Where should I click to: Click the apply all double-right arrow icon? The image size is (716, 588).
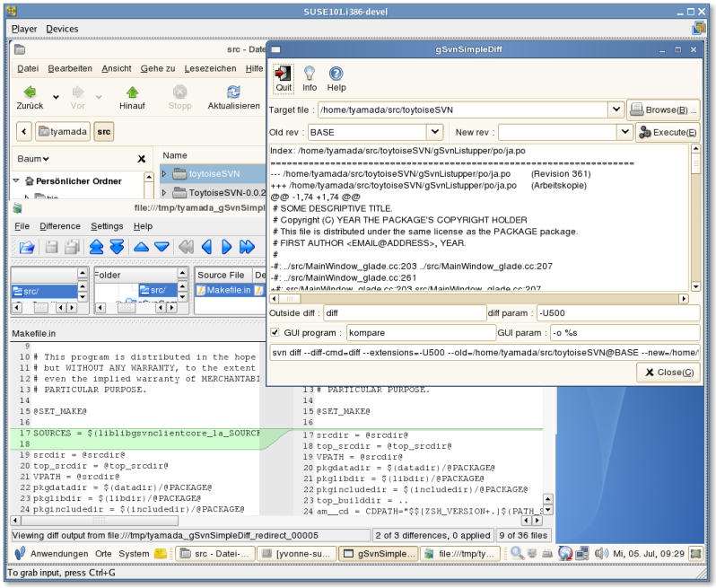click(247, 247)
